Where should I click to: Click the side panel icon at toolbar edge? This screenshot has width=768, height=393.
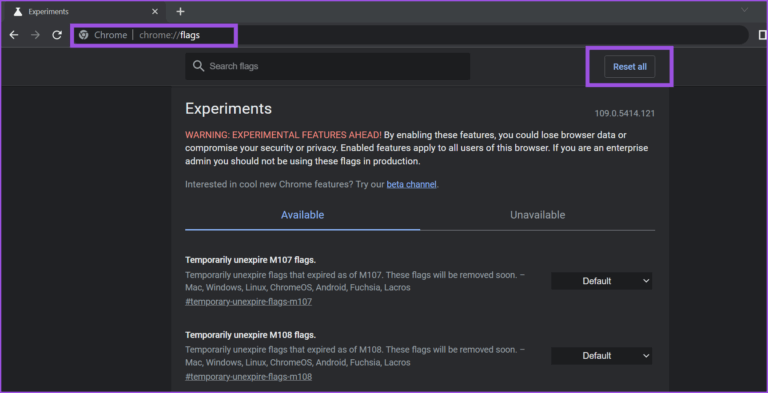coord(763,35)
